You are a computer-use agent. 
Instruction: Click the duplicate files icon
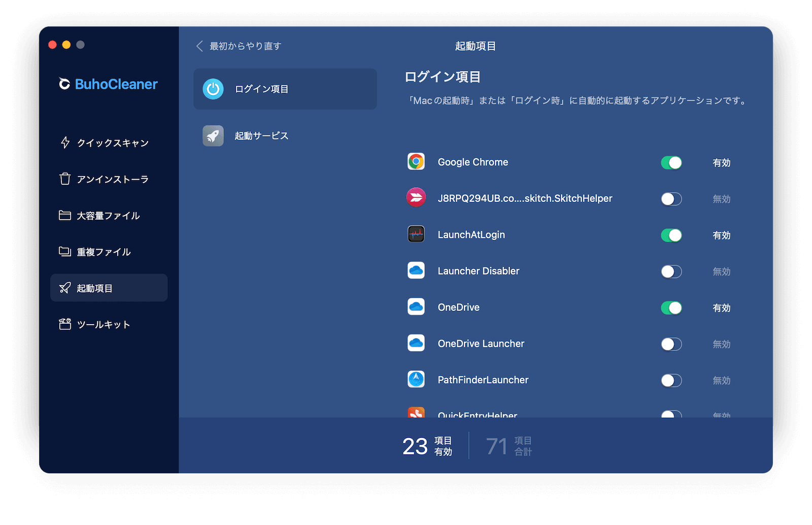click(65, 252)
